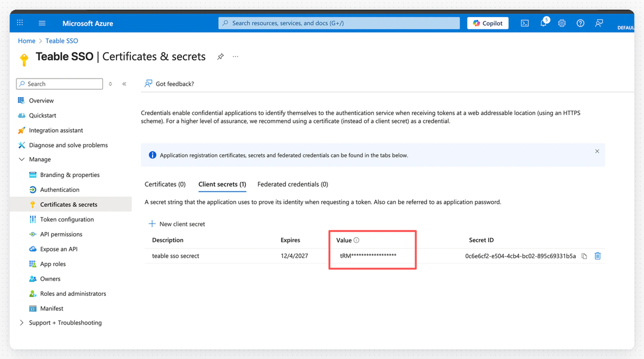Open the Azure portal waffle menu
644x359 pixels.
[x=20, y=23]
